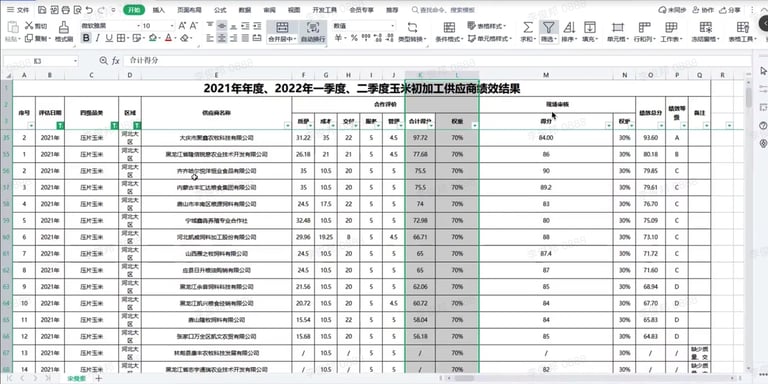Decrease font size with the A- icon
Screen dimensions: 768x384
[194, 26]
